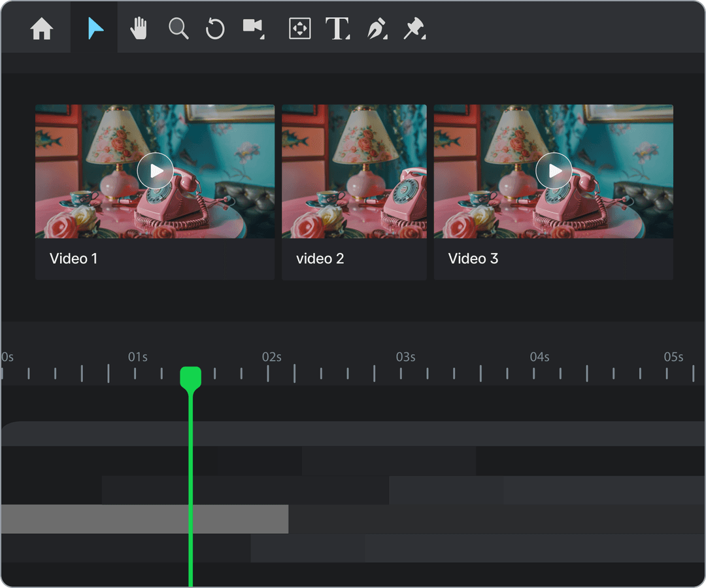Image resolution: width=706 pixels, height=588 pixels.
Task: Go to the Home icon
Action: click(x=41, y=28)
